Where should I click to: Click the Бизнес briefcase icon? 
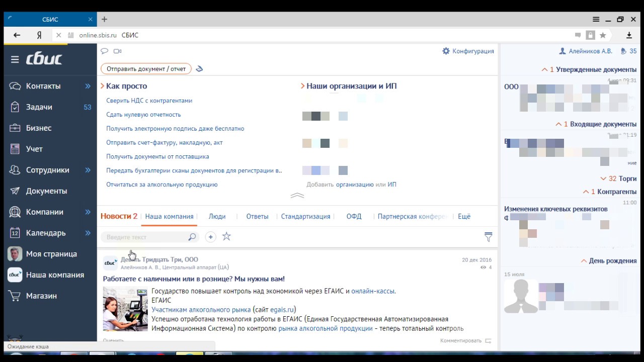[15, 128]
